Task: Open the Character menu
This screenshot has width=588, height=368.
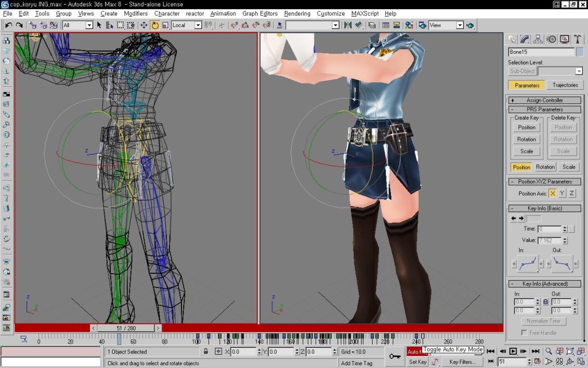Action: 167,14
